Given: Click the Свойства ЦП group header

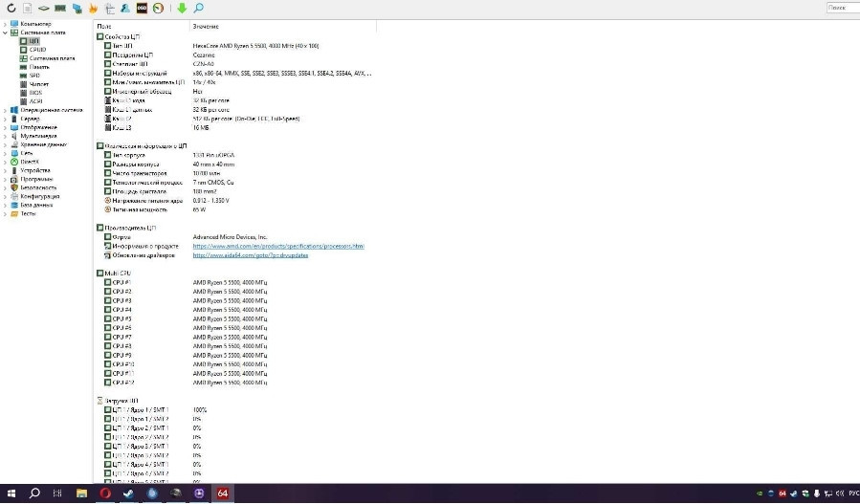Looking at the screenshot, I should (119, 36).
